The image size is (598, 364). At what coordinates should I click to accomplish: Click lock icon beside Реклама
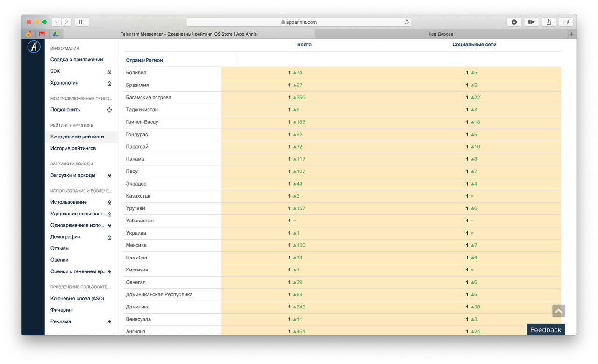point(109,322)
